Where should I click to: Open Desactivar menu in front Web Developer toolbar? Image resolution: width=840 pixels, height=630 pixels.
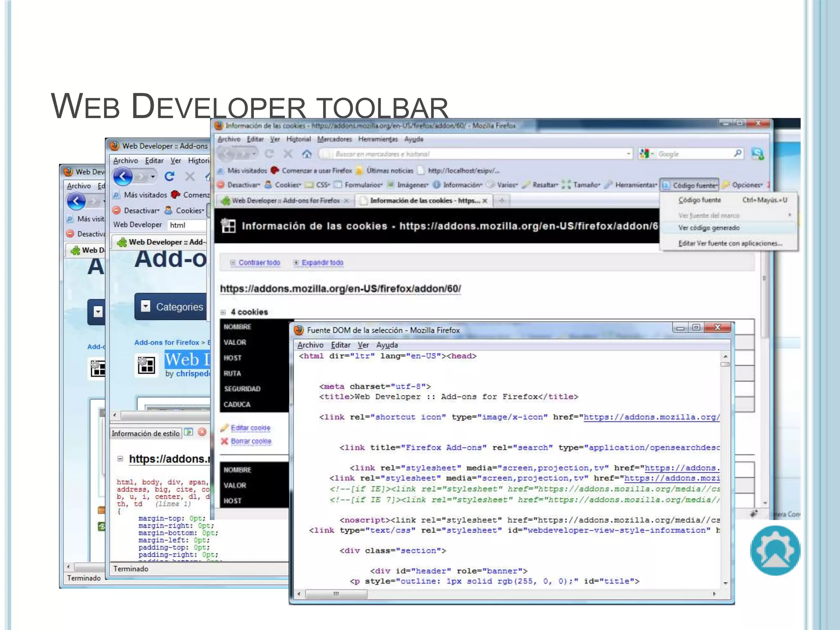click(x=239, y=185)
